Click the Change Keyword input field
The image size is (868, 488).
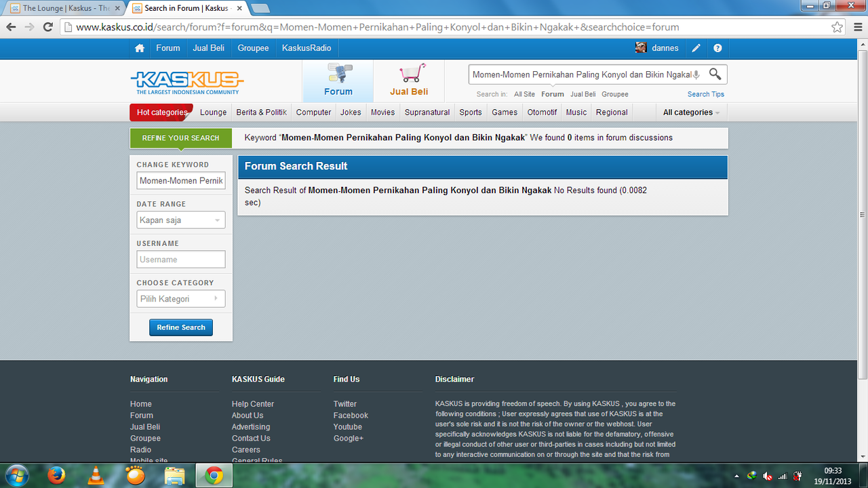181,181
